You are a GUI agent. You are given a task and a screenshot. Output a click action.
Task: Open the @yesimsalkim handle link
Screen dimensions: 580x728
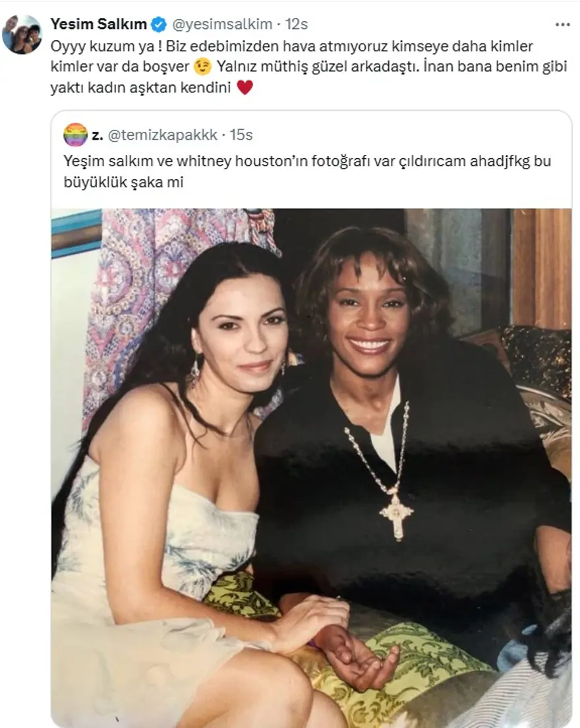click(222, 24)
